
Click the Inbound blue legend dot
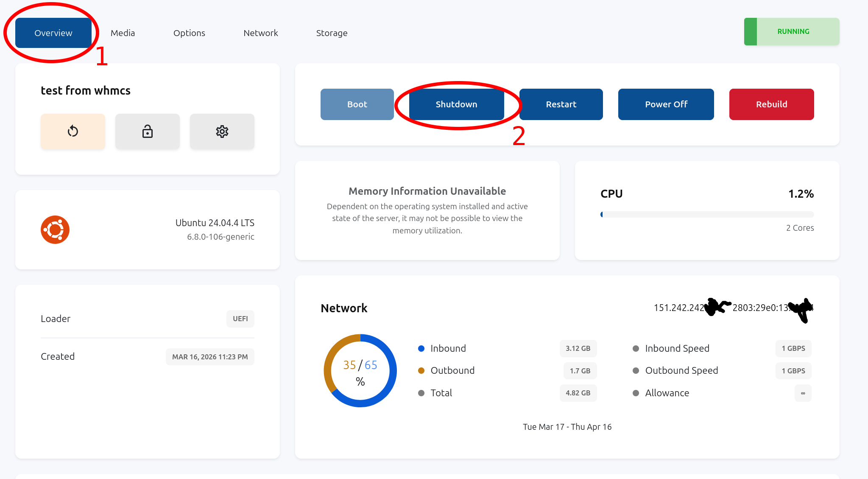coord(421,348)
